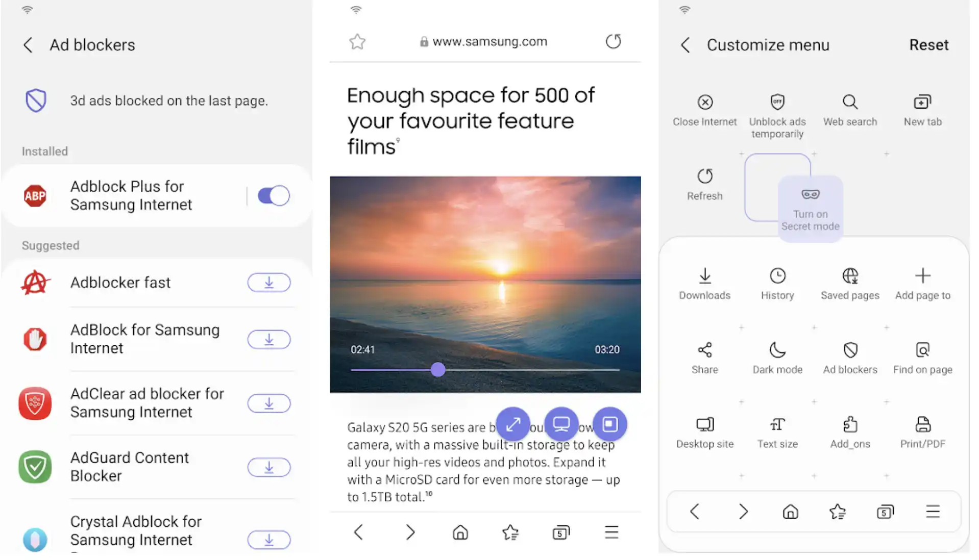Screen dimensions: 979x560
Task: Select Close Internet menu item
Action: coord(704,110)
